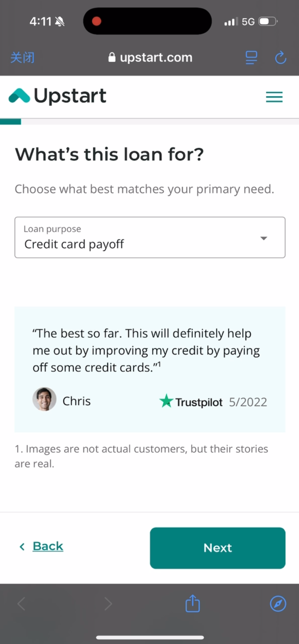Tap the browser forward arrow
The height and width of the screenshot is (644, 299).
(x=108, y=604)
